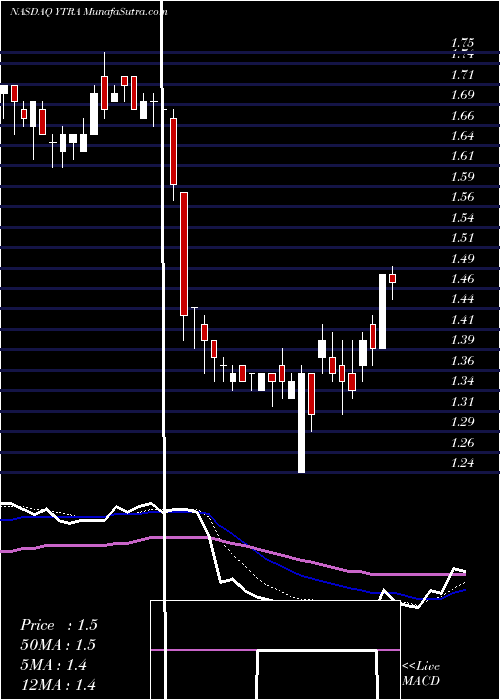Click the 1.54 price axis label

[462, 218]
